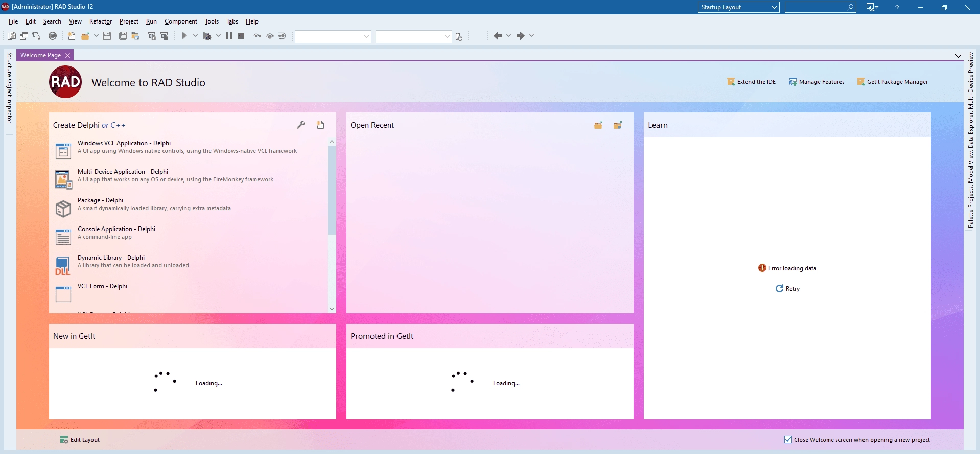Open the Structure Object Inspector side tab

point(9,87)
